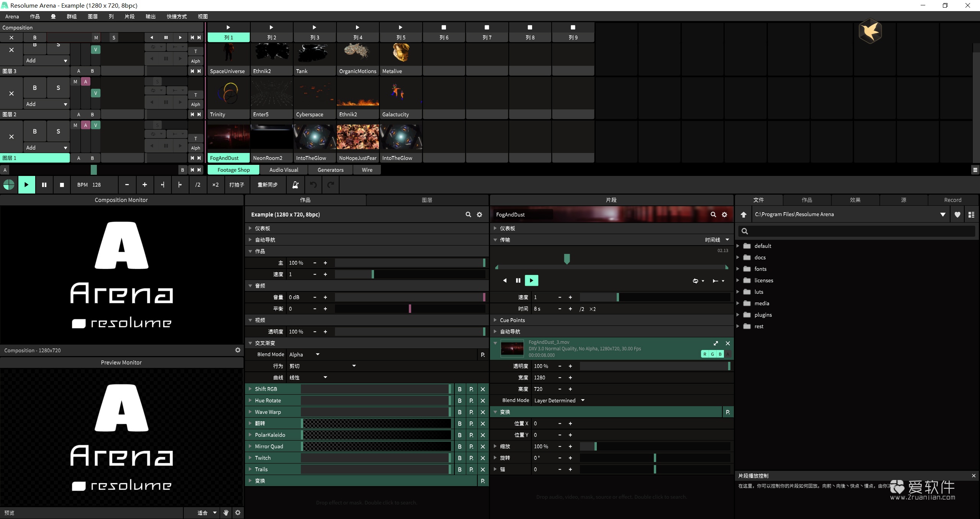Click the 速度 speed slider in the composition panel
Screen dimensions: 980x519
(372, 274)
